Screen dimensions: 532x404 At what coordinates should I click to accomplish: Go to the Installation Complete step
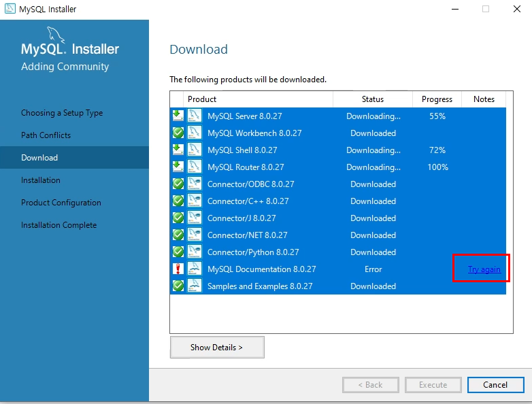59,225
